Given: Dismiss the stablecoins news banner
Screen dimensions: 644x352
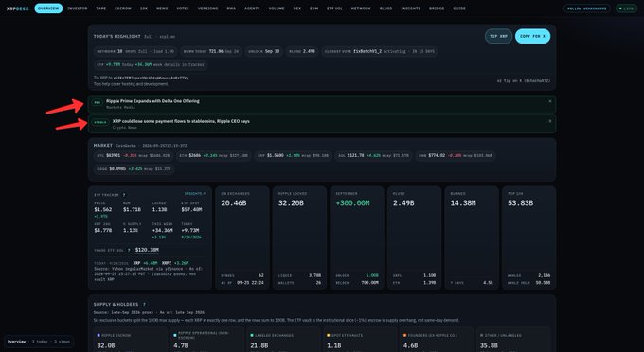Looking at the screenshot, I should (550, 121).
